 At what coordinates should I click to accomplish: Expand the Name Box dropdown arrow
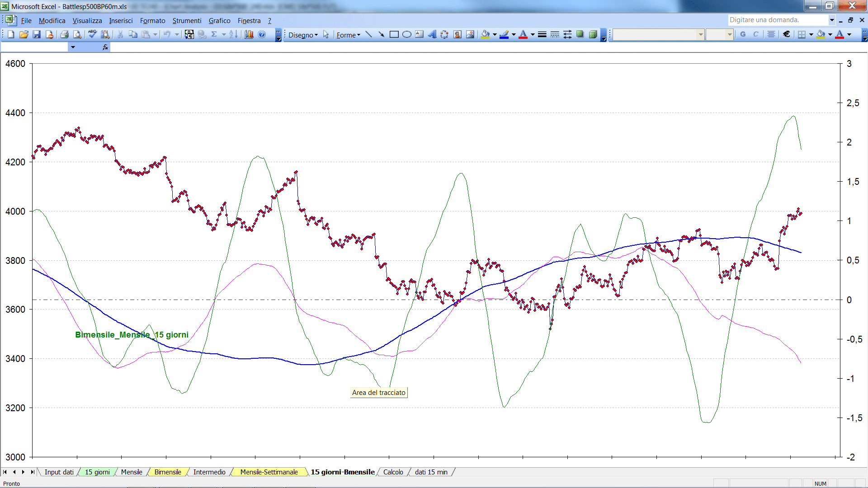coord(72,47)
